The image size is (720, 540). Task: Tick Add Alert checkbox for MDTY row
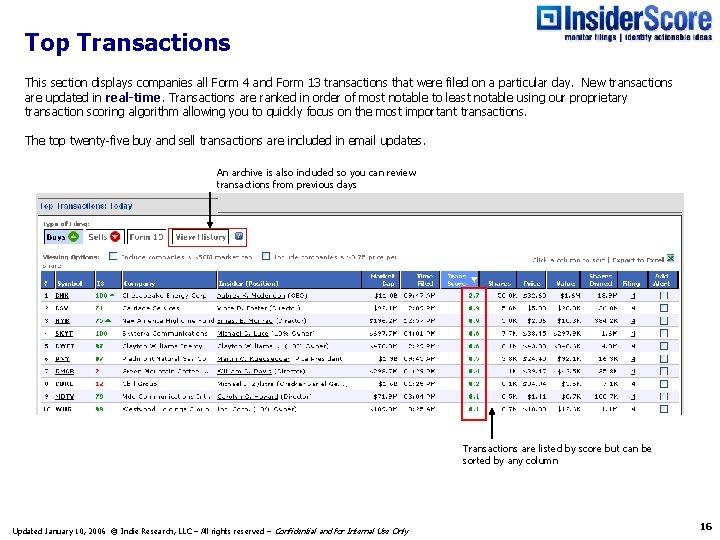click(x=664, y=396)
